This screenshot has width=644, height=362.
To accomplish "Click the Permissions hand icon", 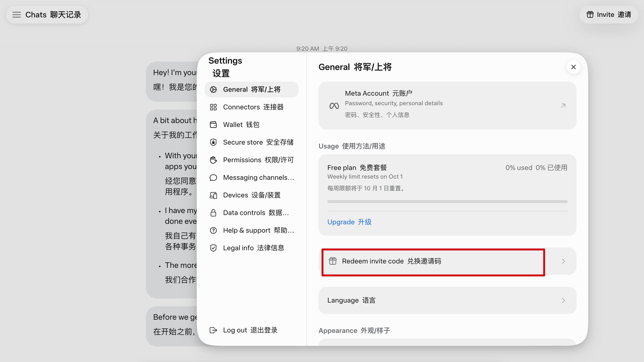I will coord(213,160).
